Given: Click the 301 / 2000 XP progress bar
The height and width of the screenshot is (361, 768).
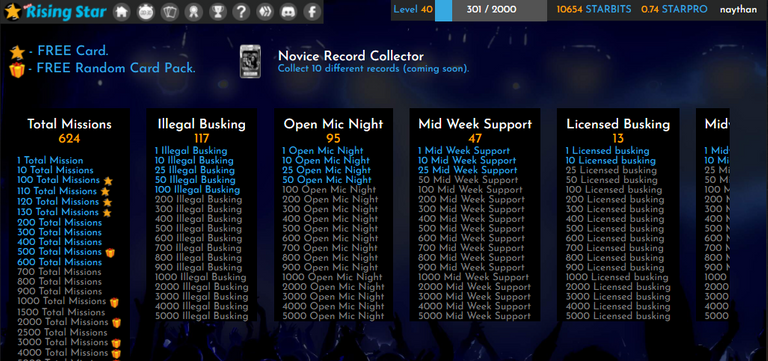Looking at the screenshot, I should pyautogui.click(x=491, y=10).
